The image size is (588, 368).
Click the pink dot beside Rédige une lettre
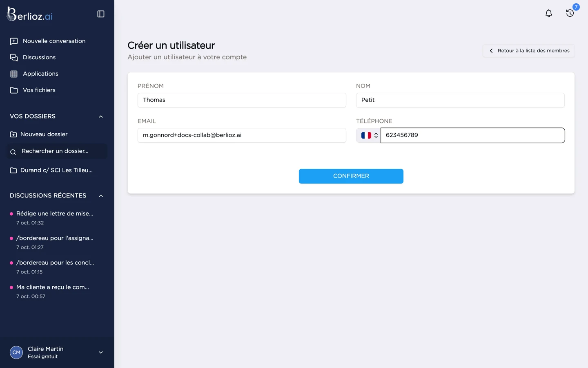[11, 214]
